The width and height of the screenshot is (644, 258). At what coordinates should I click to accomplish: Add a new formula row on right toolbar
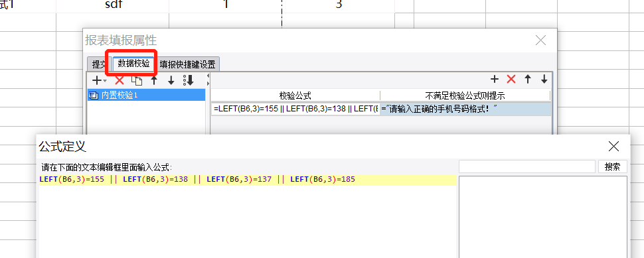tap(495, 79)
